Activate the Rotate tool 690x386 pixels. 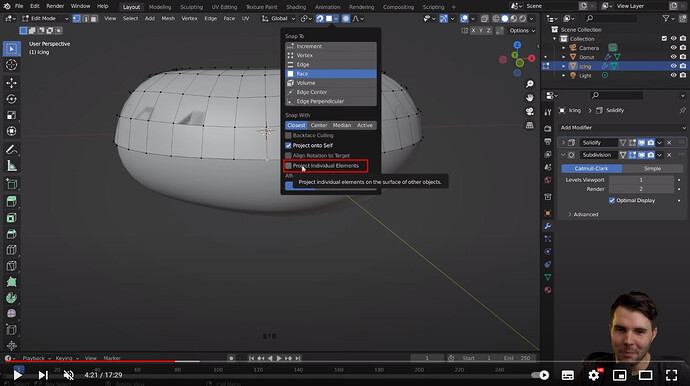(x=11, y=99)
